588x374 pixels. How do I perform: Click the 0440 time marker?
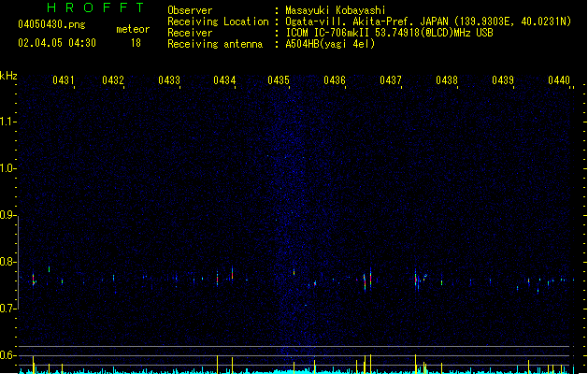559,80
